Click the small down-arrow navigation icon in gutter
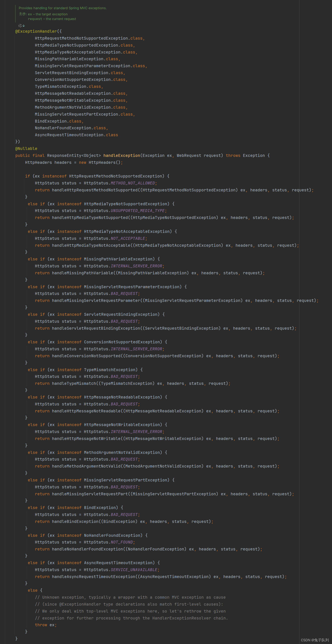The width and height of the screenshot is (332, 644). 24,26
